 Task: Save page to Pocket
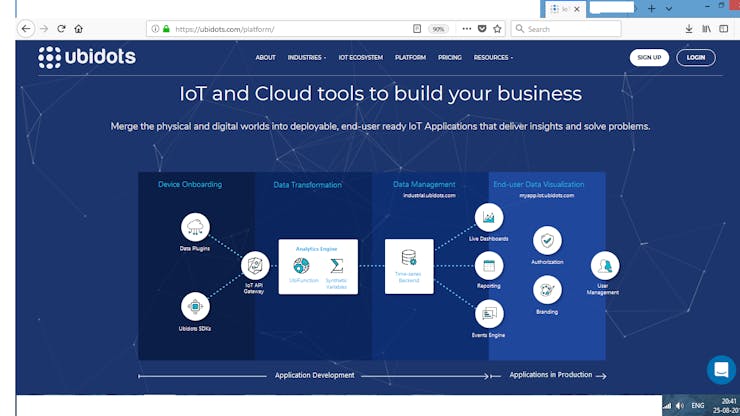pos(482,29)
